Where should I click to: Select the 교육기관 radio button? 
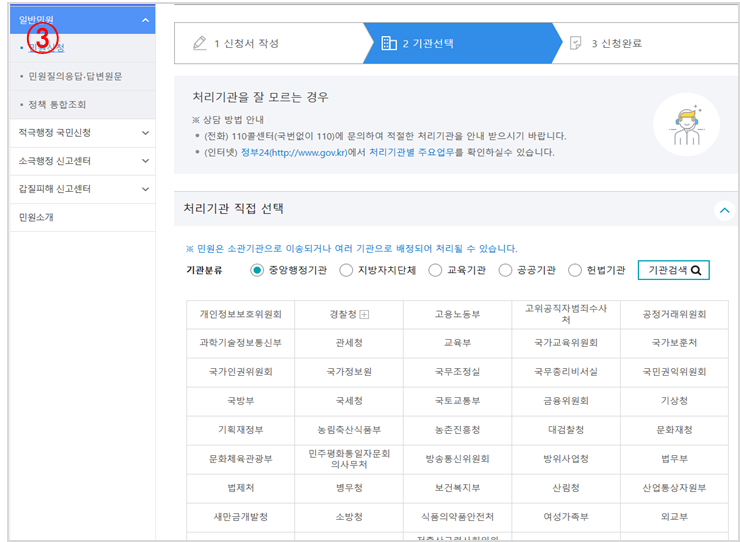coord(435,271)
